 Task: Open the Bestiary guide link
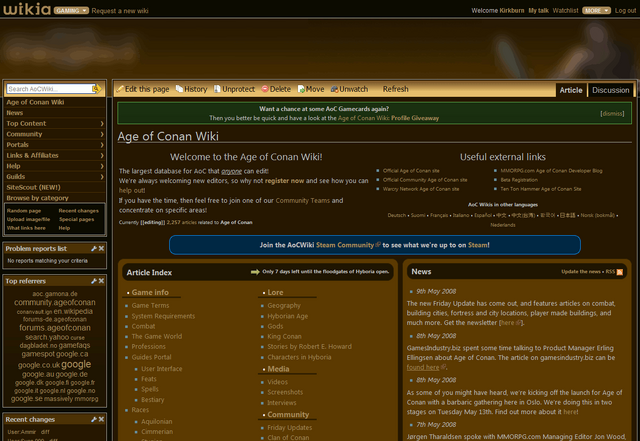tap(153, 400)
